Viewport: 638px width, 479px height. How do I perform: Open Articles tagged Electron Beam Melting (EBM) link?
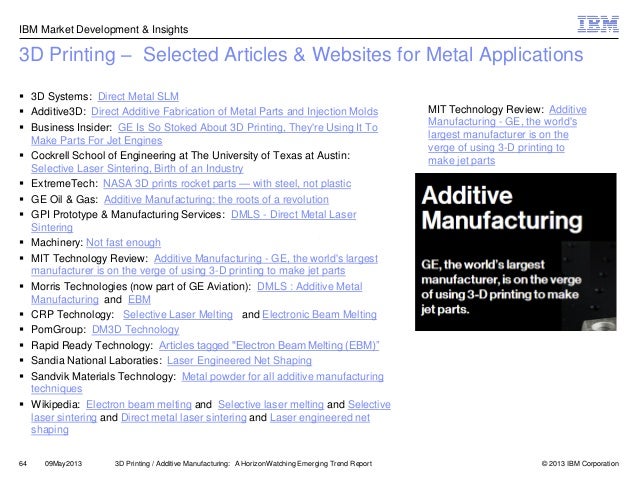(x=269, y=346)
